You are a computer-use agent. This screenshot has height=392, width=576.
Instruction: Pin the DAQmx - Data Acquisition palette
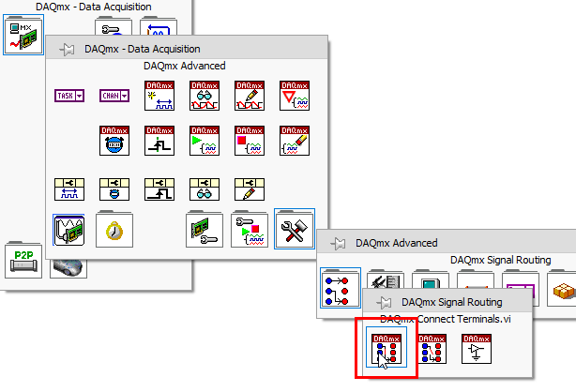(68, 49)
